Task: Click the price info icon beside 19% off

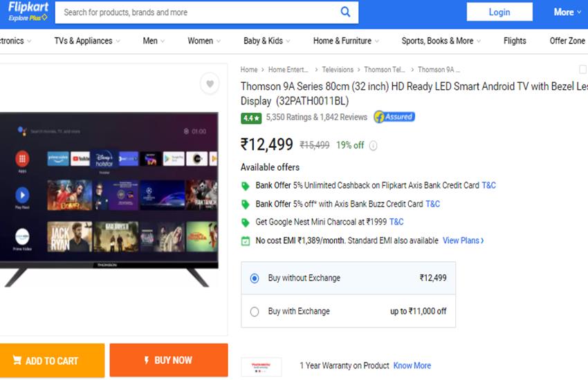Action: [374, 146]
